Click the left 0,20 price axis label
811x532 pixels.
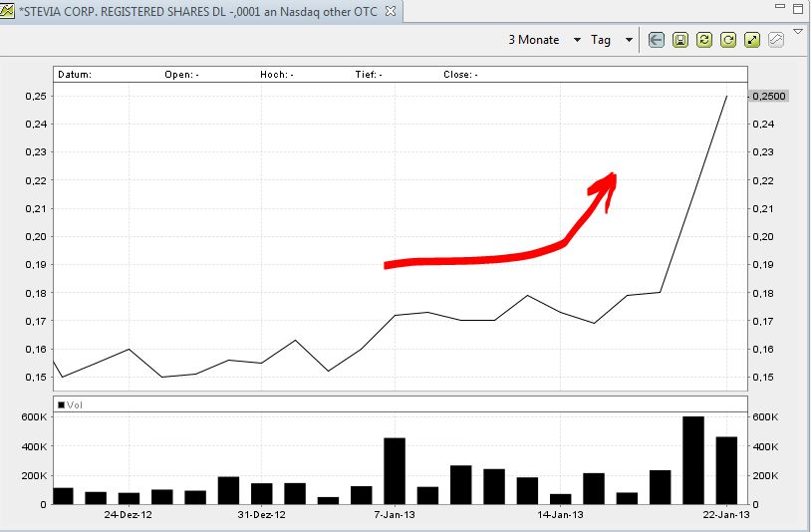click(x=36, y=237)
